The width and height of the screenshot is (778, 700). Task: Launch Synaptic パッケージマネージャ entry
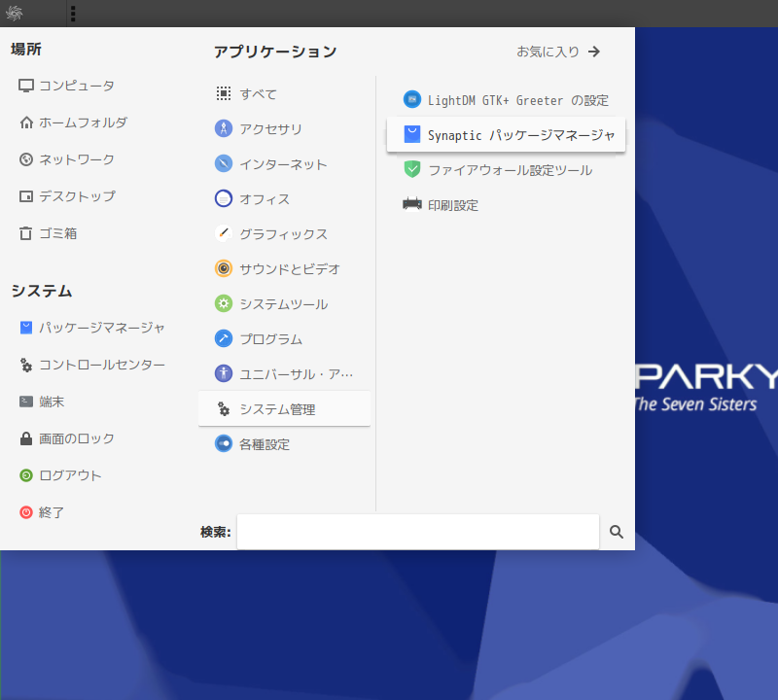tap(506, 134)
